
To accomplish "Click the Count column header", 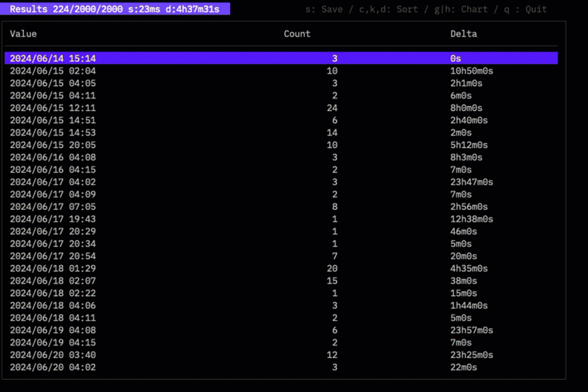I will [297, 34].
